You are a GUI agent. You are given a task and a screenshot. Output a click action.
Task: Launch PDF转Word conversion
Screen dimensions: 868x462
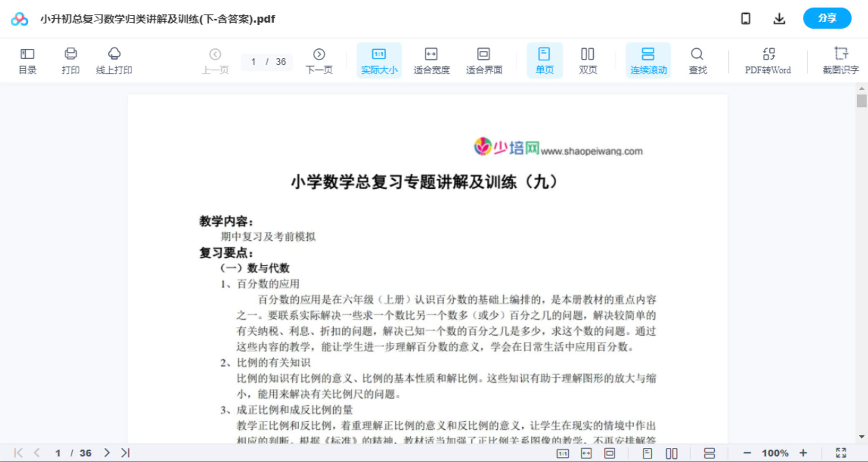point(767,60)
